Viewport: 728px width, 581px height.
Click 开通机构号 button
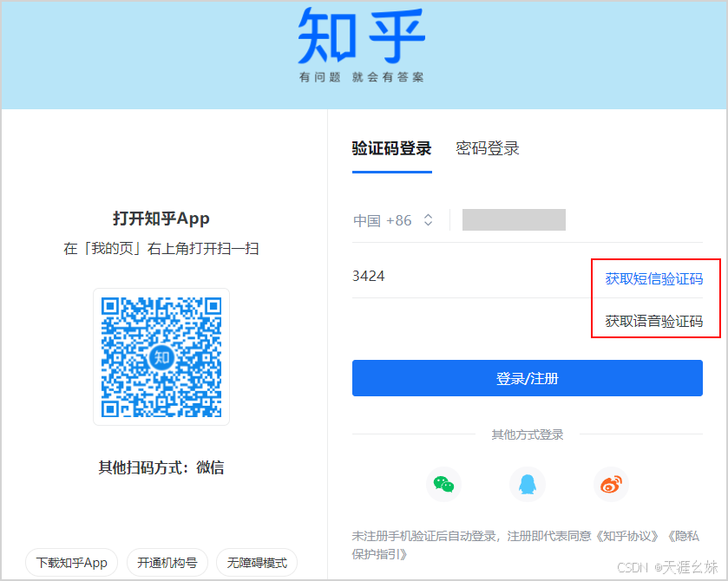(167, 563)
